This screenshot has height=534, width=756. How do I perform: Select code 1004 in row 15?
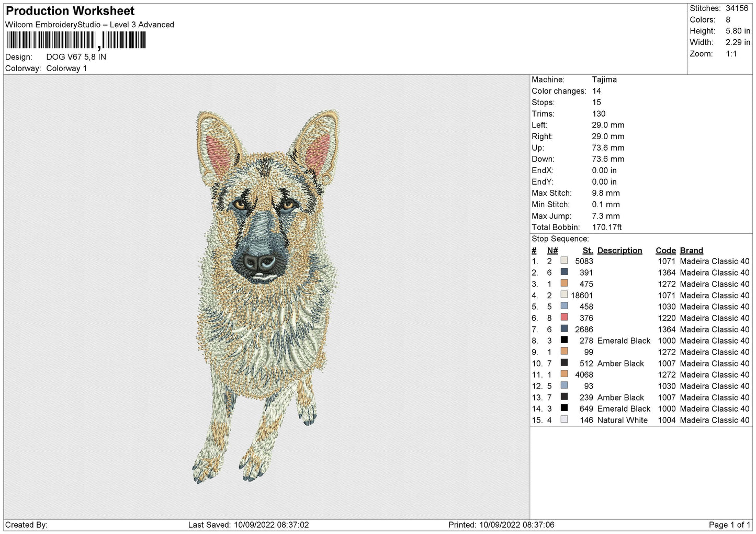pyautogui.click(x=667, y=421)
